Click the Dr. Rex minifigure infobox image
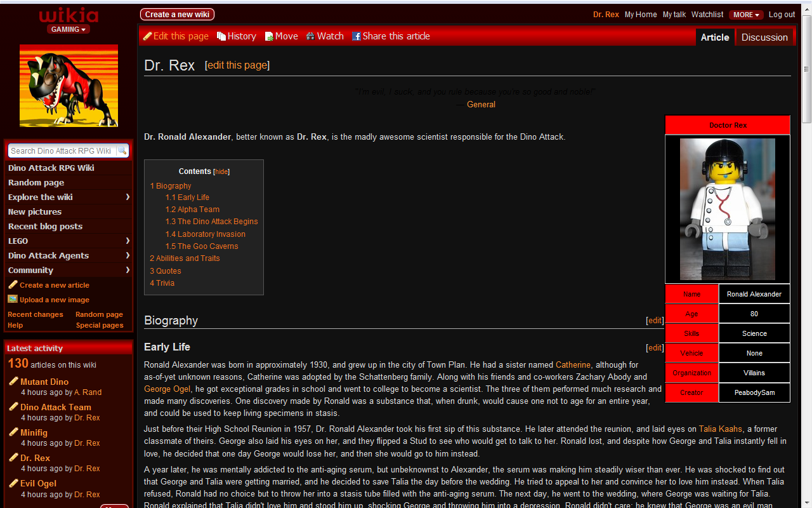 (x=728, y=209)
